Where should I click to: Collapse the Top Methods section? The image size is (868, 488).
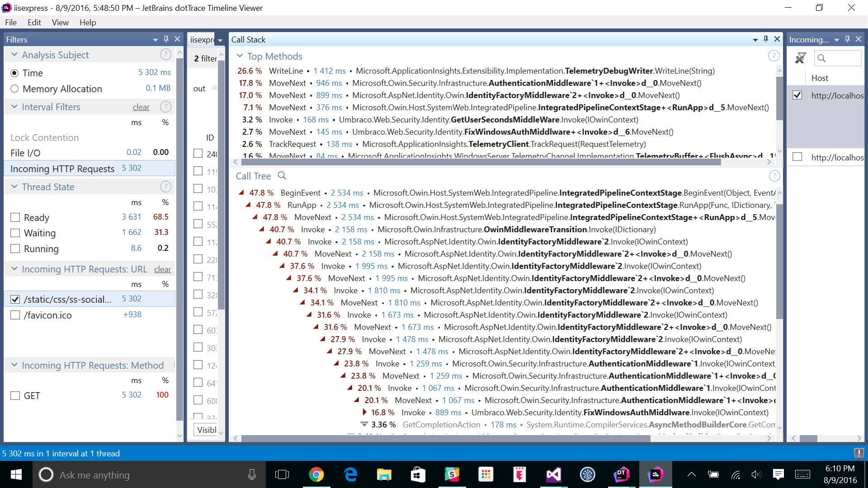240,56
